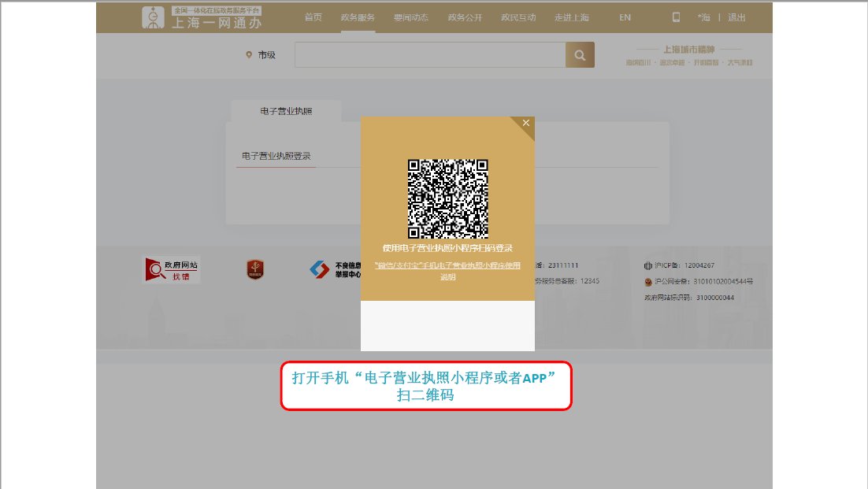This screenshot has width=868, height=489.
Task: Click the red shield emblem icon in footer
Action: 255,269
